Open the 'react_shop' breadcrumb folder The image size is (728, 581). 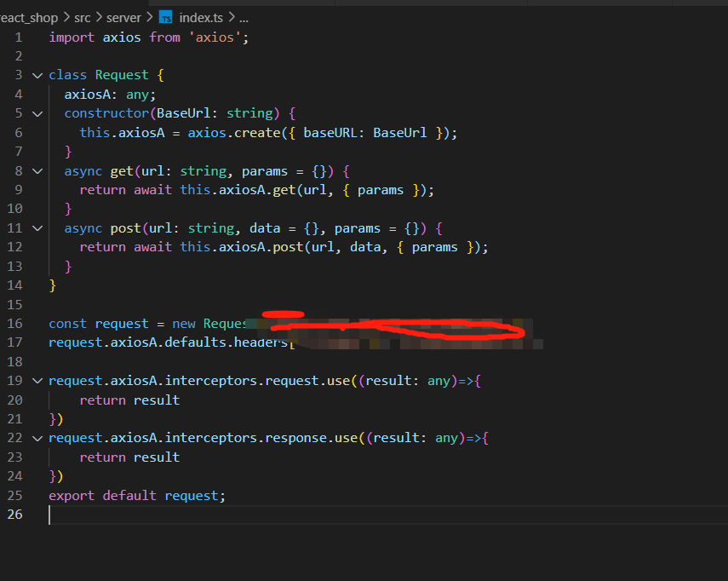[28, 18]
